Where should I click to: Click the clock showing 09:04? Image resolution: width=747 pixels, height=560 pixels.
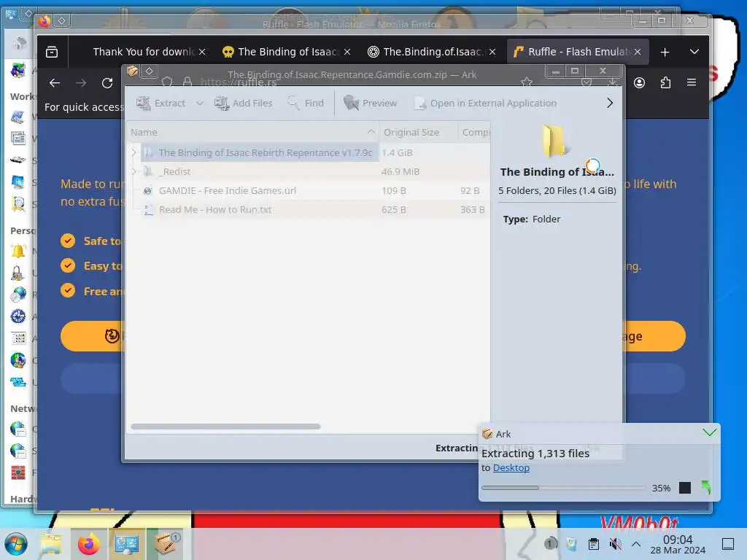pos(678,544)
